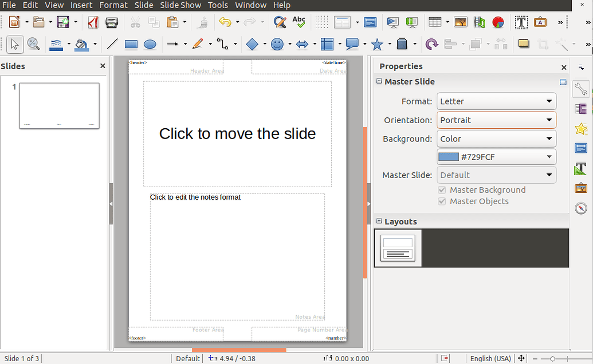This screenshot has height=364, width=593.
Task: Open the Format menu
Action: [113, 5]
